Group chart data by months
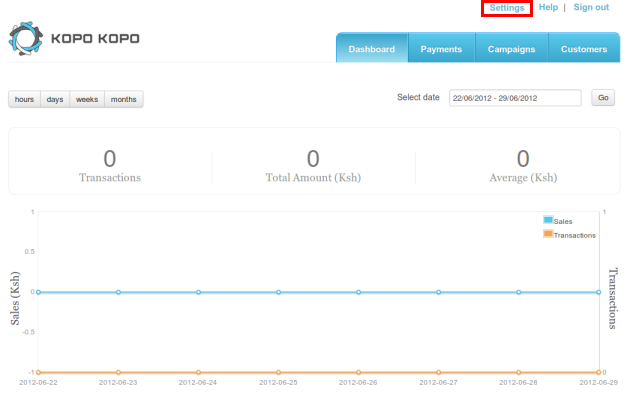Viewport: 630px width, 410px height. pos(124,99)
